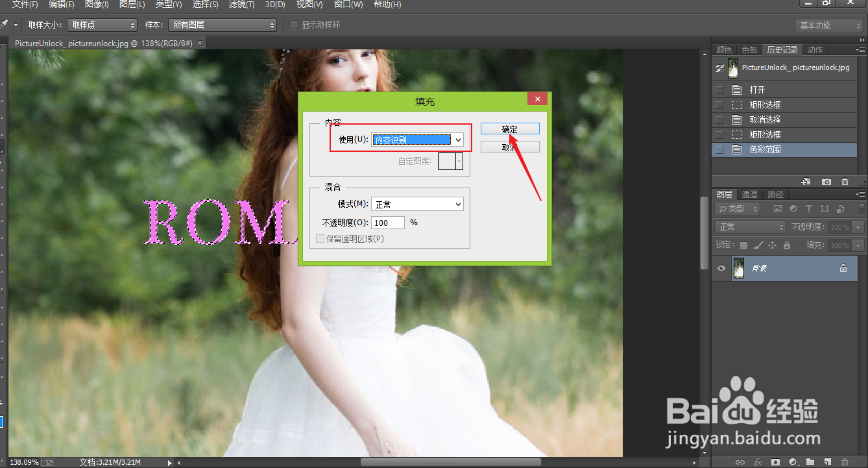868x468 pixels.
Task: Click the link layers icon
Action: click(739, 462)
